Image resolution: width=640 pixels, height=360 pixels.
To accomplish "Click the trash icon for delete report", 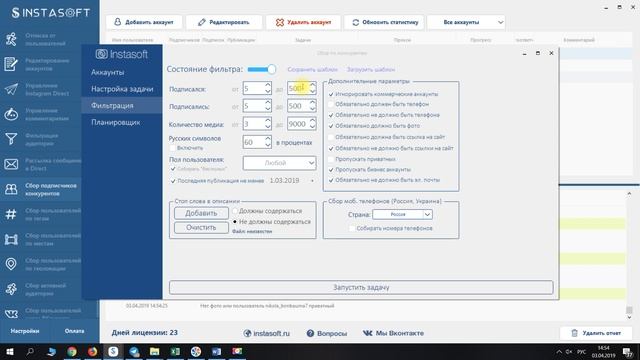I will tap(574, 333).
